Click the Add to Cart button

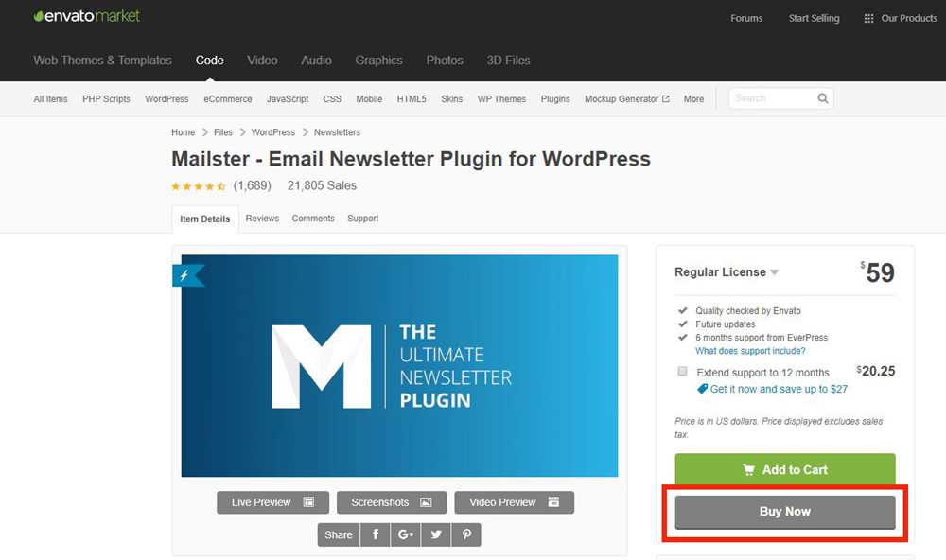(x=785, y=469)
